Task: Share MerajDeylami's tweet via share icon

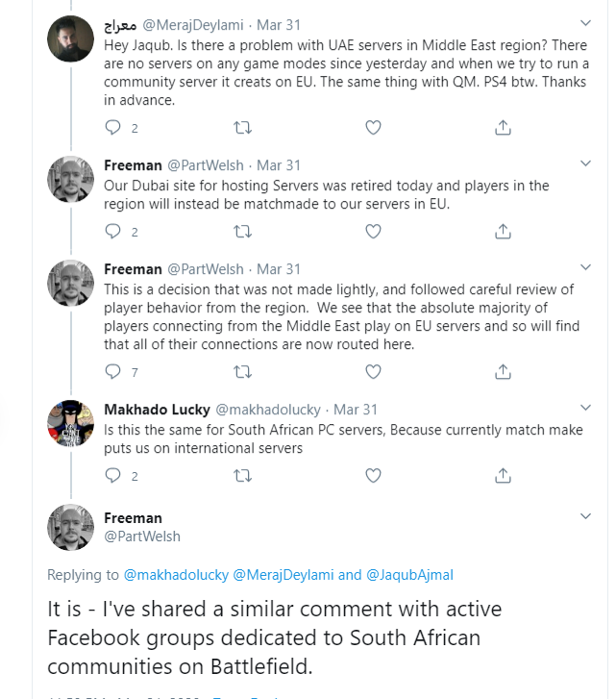Action: (x=502, y=127)
